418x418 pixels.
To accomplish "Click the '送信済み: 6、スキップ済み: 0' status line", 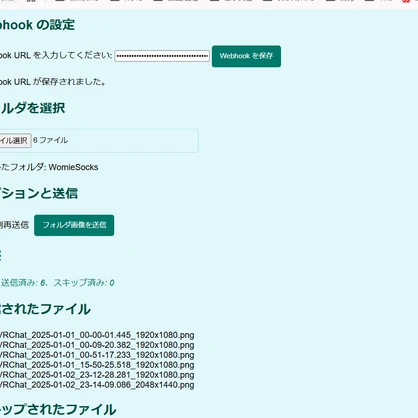I will pyautogui.click(x=58, y=283).
